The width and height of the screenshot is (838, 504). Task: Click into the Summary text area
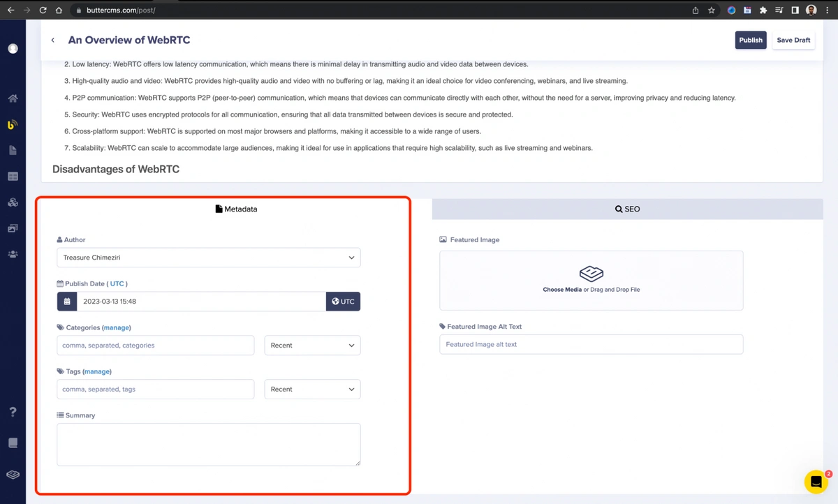point(208,444)
